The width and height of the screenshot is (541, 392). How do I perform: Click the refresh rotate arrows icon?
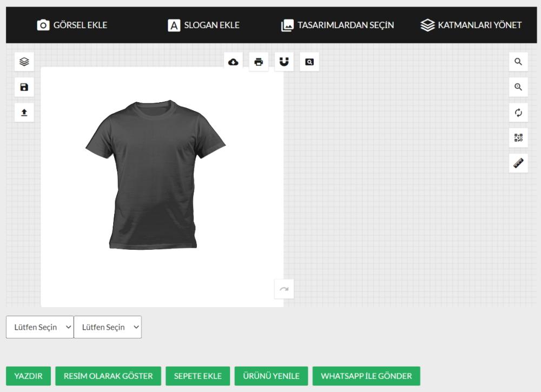[518, 112]
